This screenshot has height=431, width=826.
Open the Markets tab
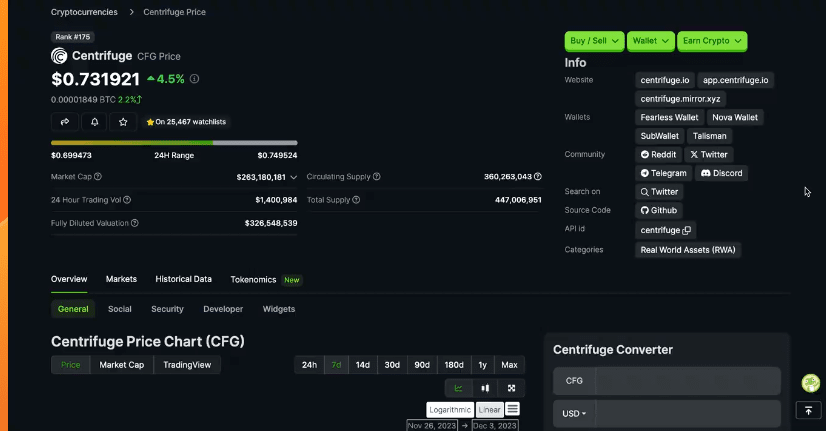pos(121,279)
